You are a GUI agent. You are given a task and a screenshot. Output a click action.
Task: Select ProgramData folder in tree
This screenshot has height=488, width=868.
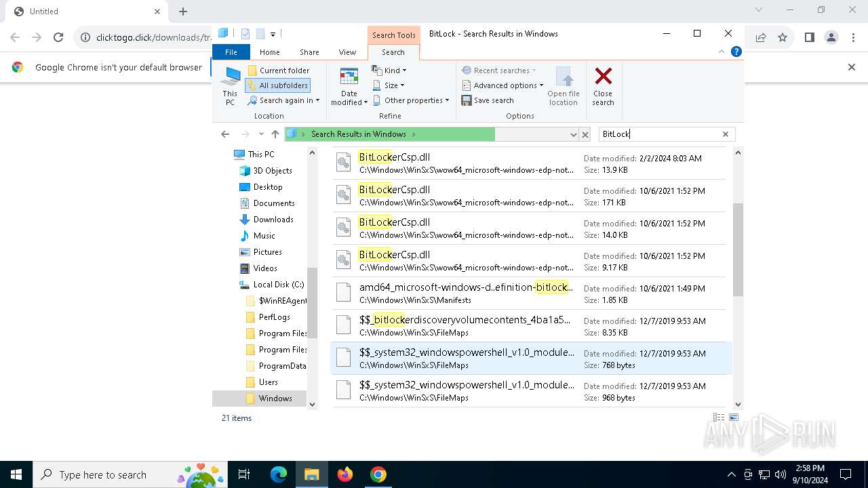point(282,366)
